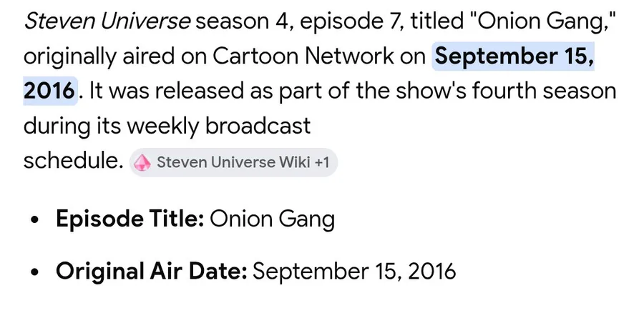Click the +1 additional sources indicator
Viewport: 644px width, 313px height.
pyautogui.click(x=321, y=162)
